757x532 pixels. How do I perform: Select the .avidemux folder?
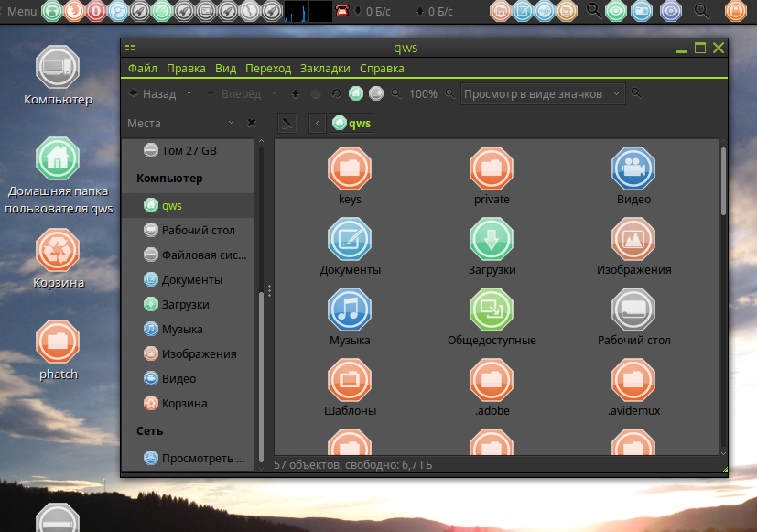633,387
